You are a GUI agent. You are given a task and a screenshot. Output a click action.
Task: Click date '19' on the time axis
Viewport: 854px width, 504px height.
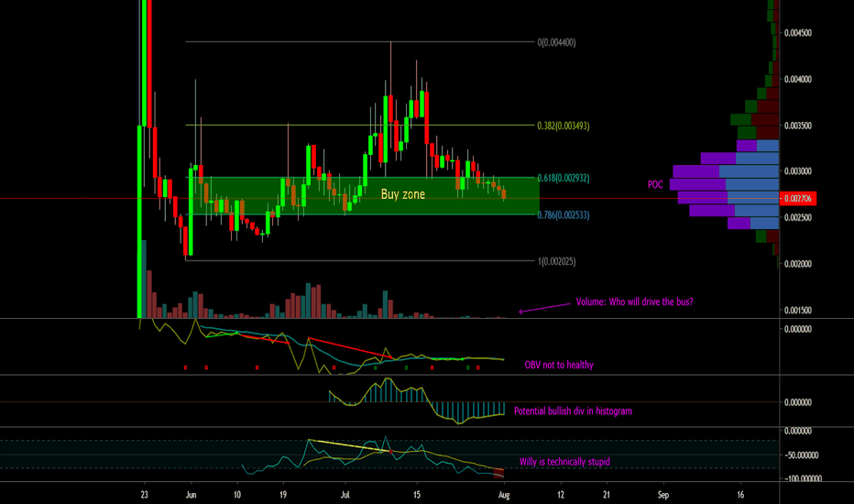tap(283, 495)
